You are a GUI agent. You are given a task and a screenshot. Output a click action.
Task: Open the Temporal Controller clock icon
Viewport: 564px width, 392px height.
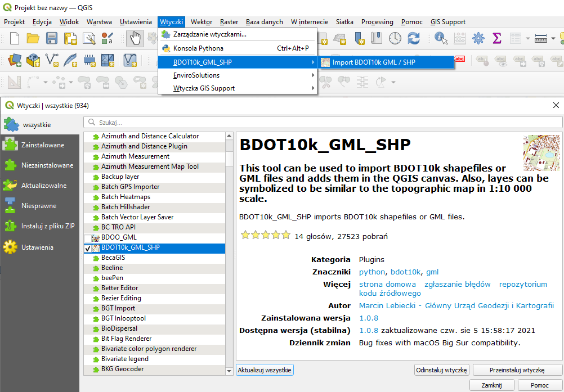(395, 38)
